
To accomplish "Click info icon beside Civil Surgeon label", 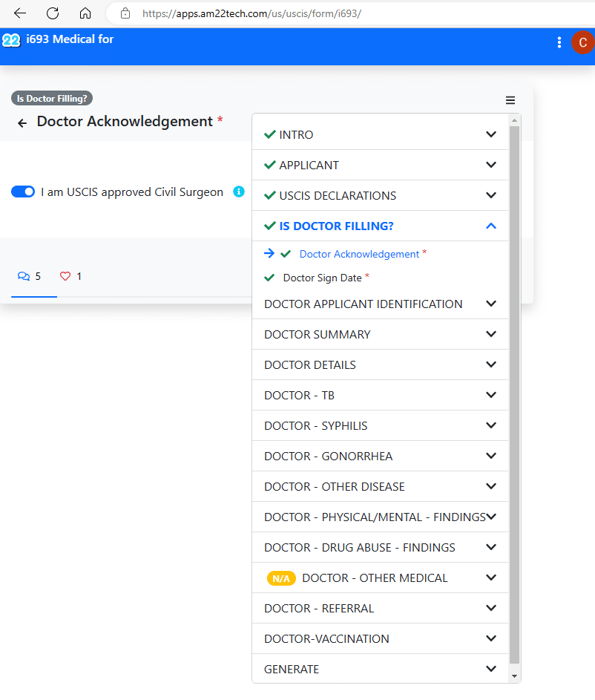I will point(239,192).
